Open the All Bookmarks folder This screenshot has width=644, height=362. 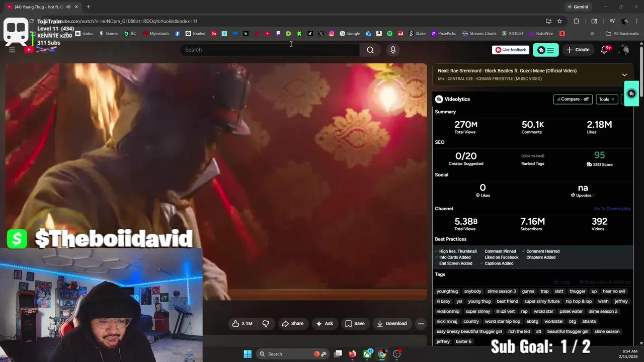(622, 34)
